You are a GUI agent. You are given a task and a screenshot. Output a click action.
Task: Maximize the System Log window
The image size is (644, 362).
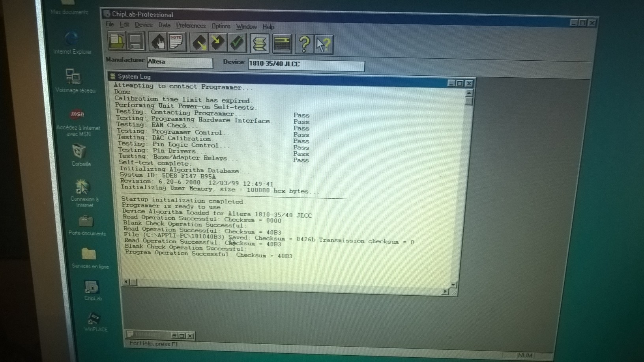click(460, 83)
